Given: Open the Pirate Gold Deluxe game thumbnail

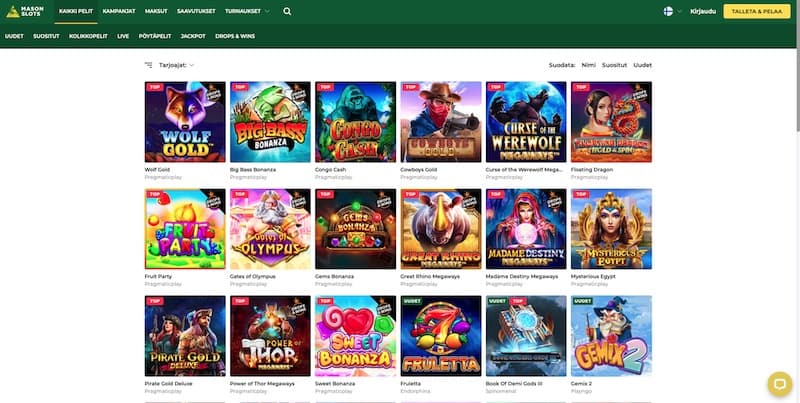Looking at the screenshot, I should click(x=185, y=336).
